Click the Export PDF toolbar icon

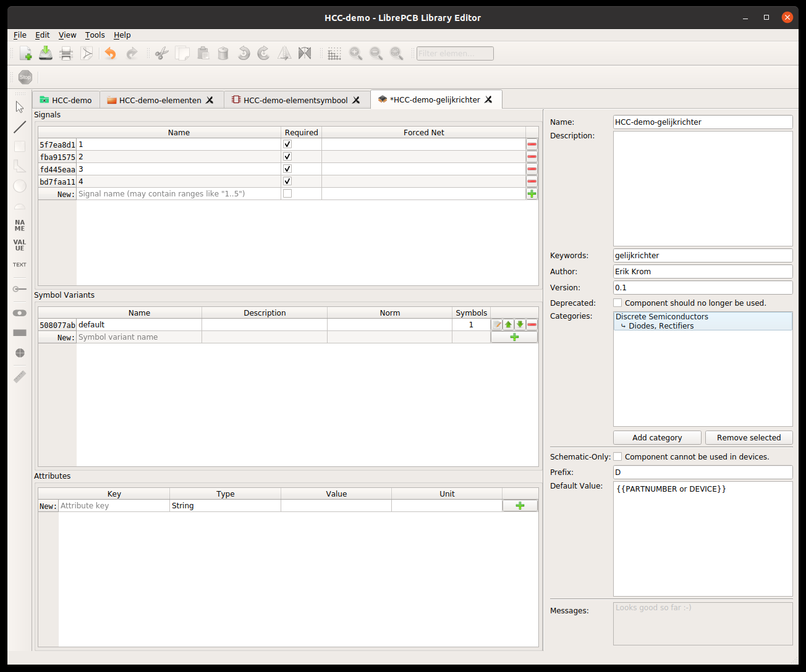pos(87,54)
